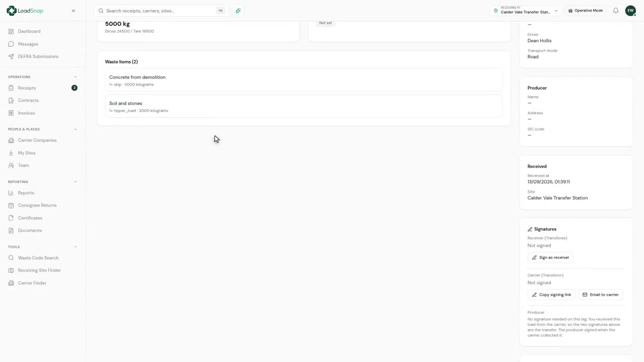
Task: Collapse the Tools section
Action: [75, 247]
